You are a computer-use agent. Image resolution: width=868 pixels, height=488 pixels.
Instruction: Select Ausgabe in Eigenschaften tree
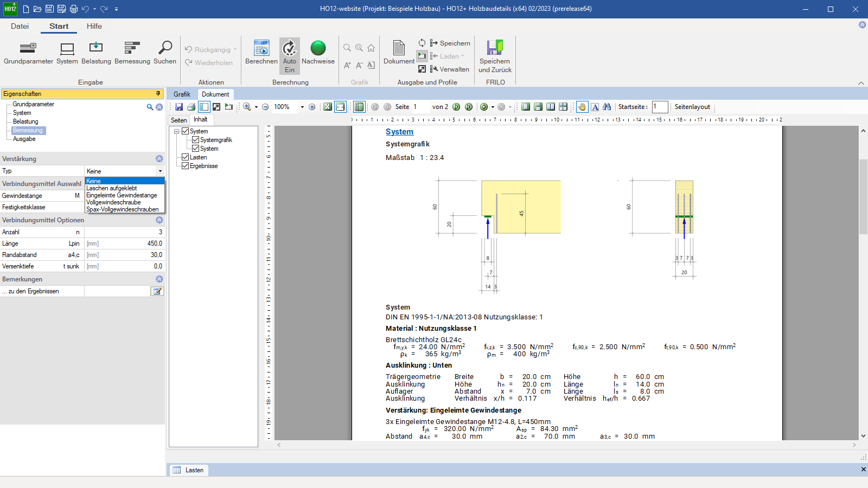pos(24,139)
